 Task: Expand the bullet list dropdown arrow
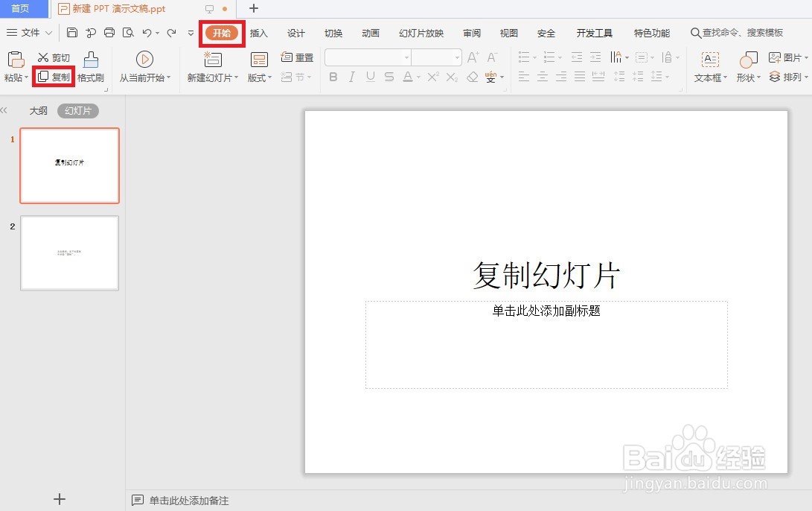(x=534, y=57)
